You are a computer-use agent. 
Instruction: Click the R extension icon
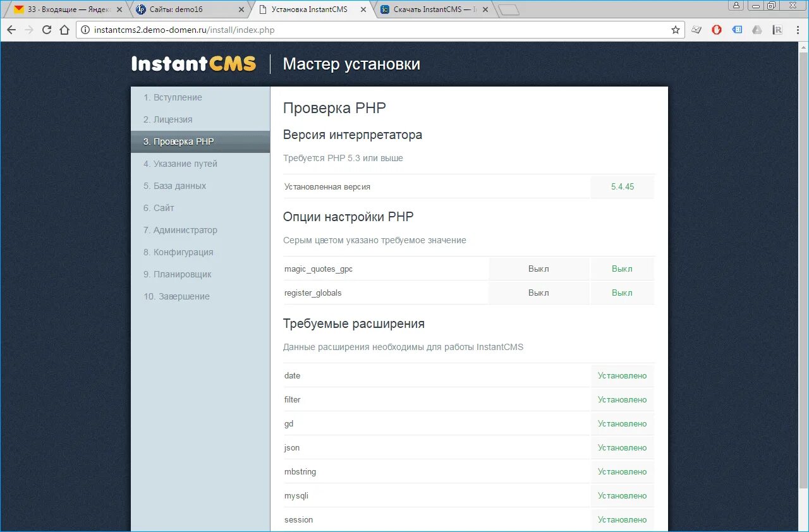pos(778,30)
